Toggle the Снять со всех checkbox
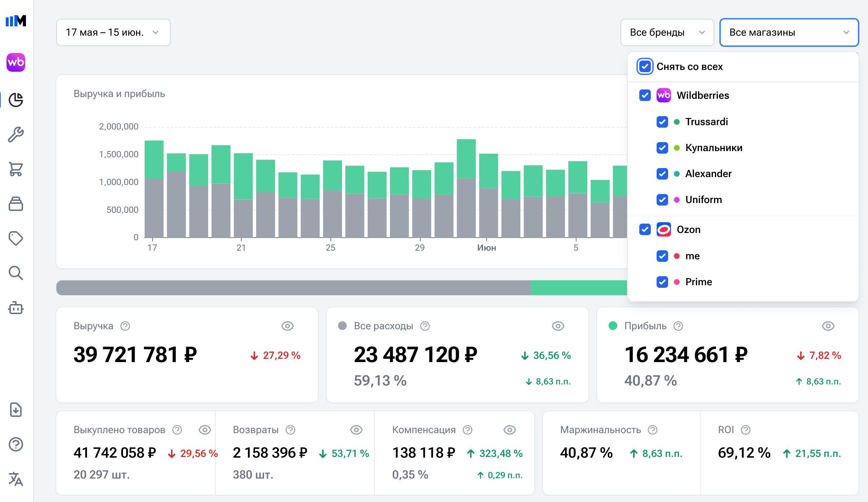 (645, 66)
